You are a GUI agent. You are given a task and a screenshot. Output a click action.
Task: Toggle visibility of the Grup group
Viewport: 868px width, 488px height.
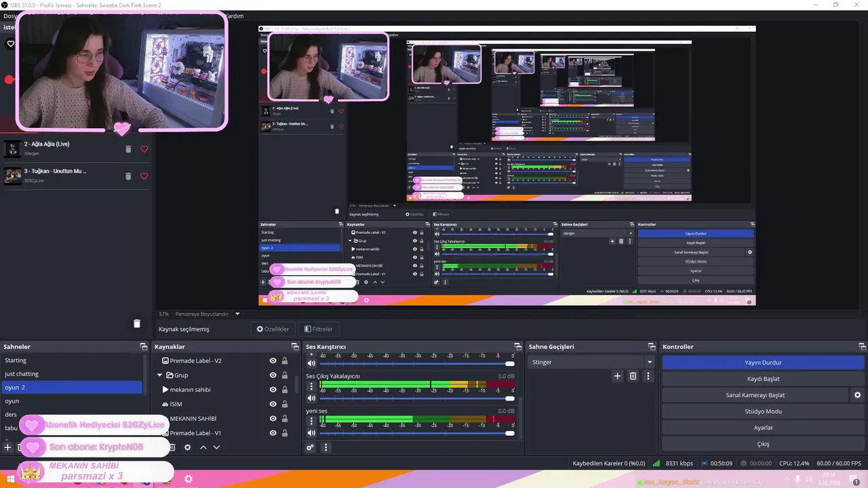[x=273, y=375]
